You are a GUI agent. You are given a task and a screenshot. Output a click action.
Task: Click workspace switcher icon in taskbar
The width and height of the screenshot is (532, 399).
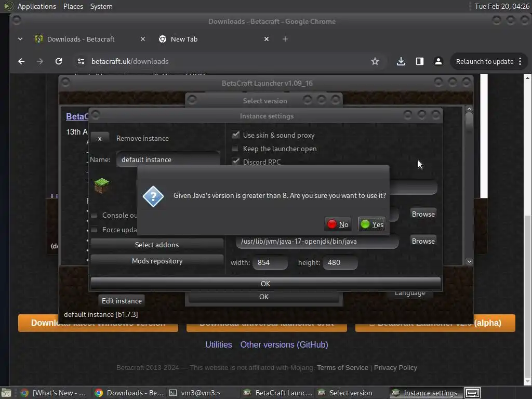click(x=472, y=393)
